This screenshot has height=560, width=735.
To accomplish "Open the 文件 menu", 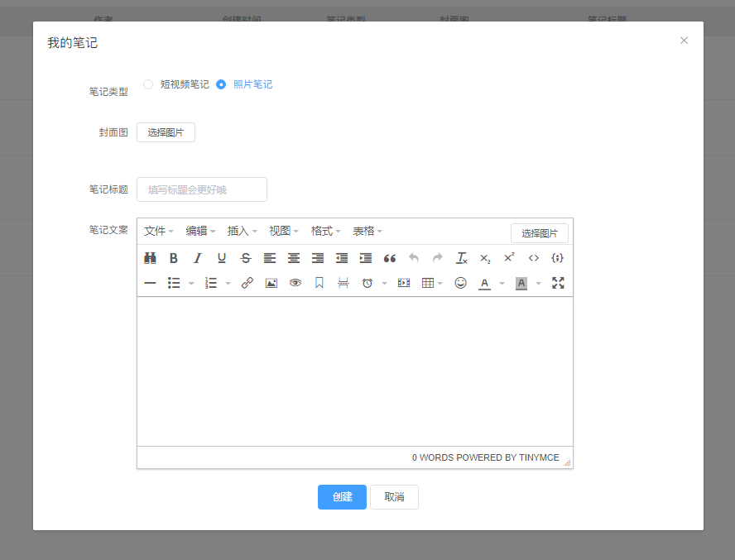I will pyautogui.click(x=158, y=232).
